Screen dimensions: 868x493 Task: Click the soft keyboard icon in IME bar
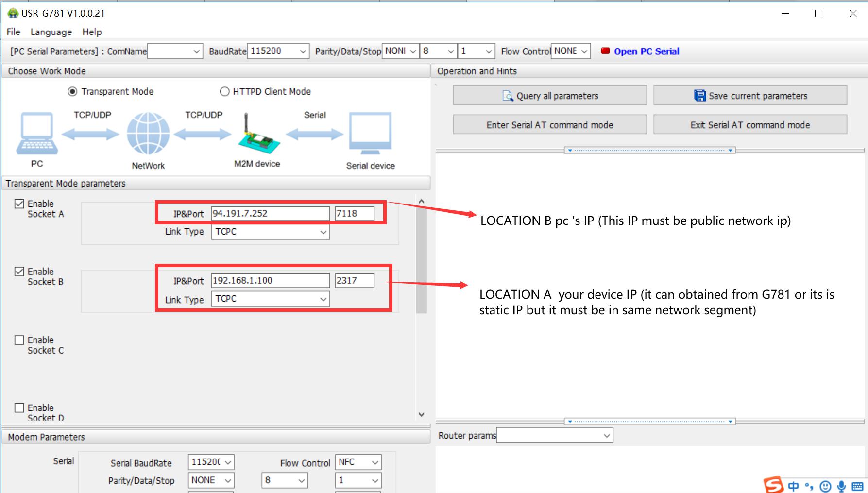(x=857, y=486)
